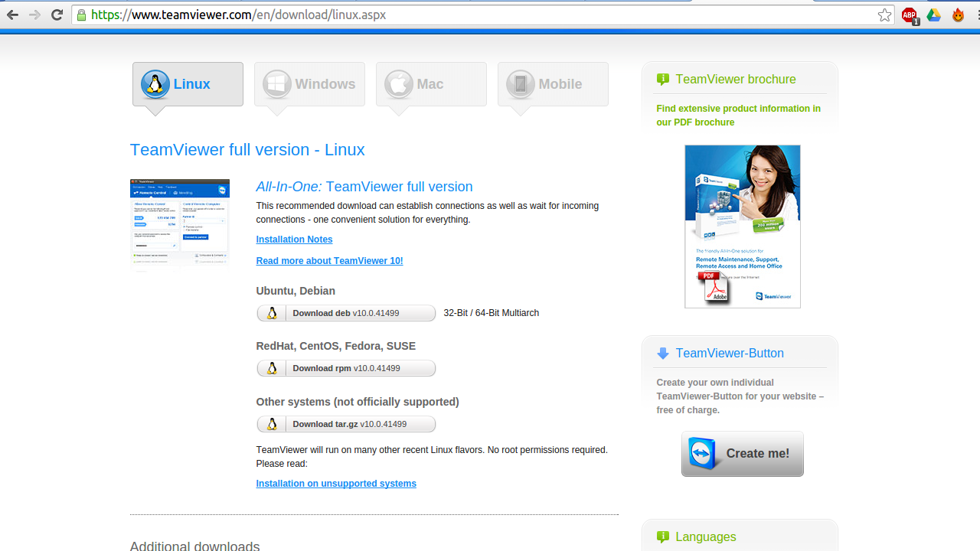
Task: Click the penguin icon on Download tar.gz
Action: (272, 424)
